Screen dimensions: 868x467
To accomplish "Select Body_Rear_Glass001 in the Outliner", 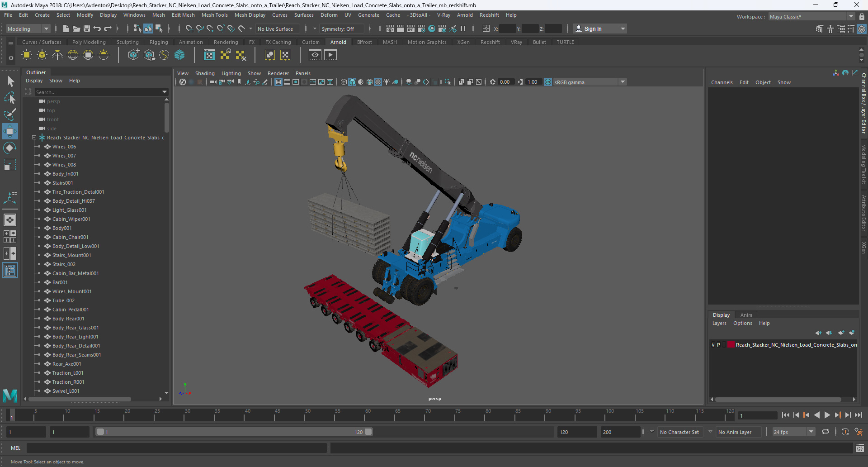I will (x=75, y=328).
